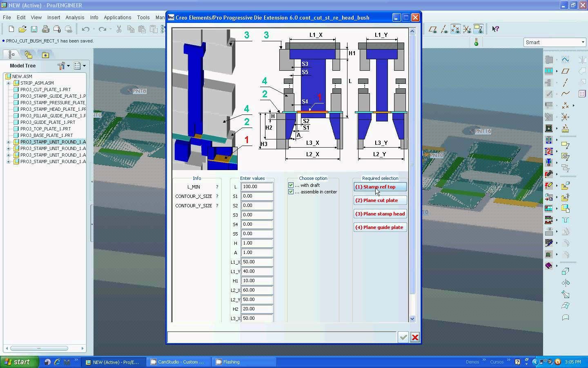Select the Sketch tool in right toolbar
Image resolution: width=588 pixels, height=368 pixels.
(566, 60)
